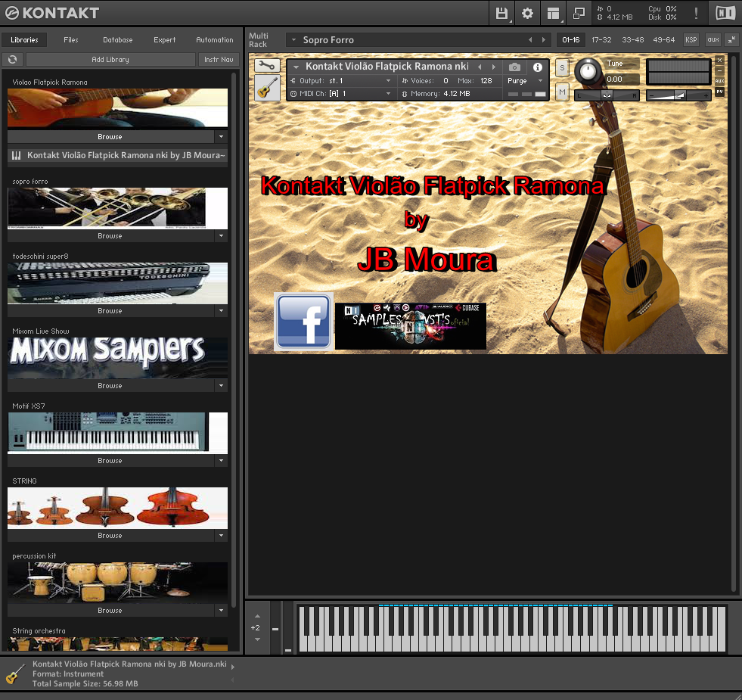The image size is (742, 700).
Task: Open snapshot view camera icon
Action: pos(514,67)
